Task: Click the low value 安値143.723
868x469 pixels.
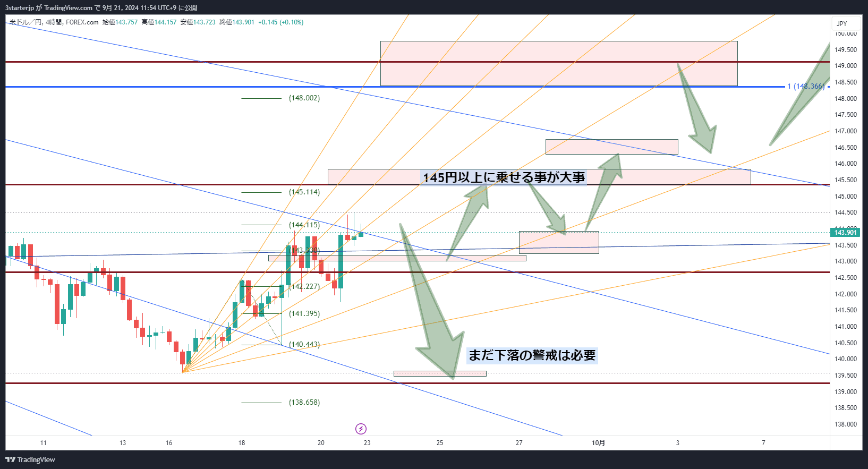Action: point(198,22)
